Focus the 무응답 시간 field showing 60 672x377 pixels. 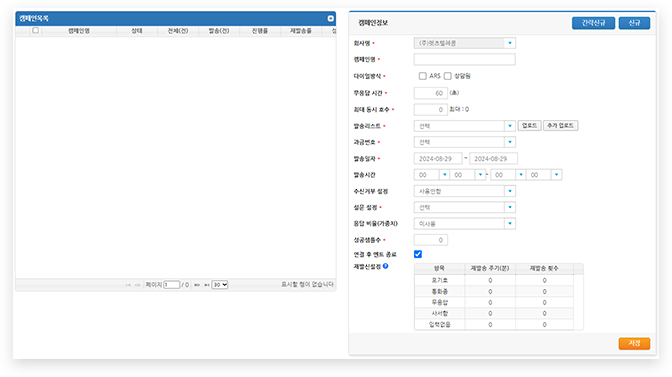(x=431, y=93)
